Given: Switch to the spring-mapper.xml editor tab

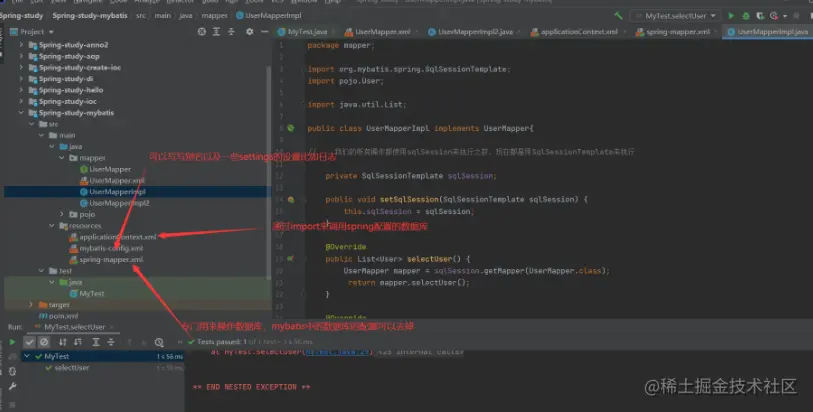Looking at the screenshot, I should point(677,32).
